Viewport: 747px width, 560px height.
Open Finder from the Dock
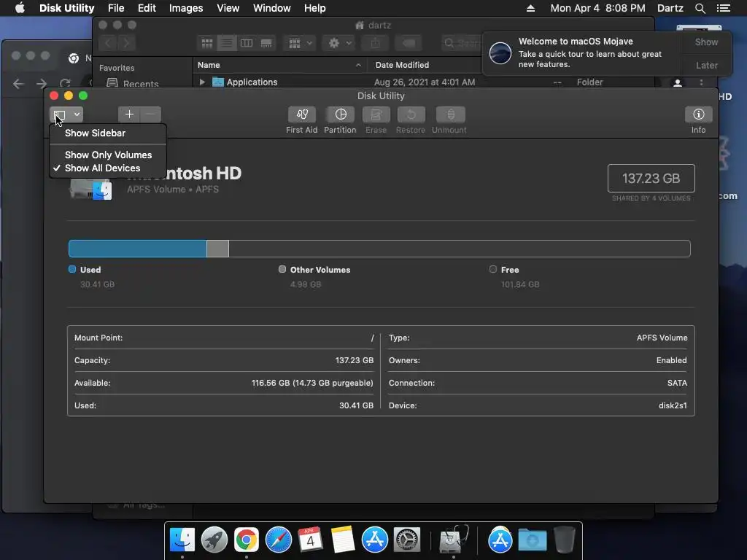click(x=182, y=540)
